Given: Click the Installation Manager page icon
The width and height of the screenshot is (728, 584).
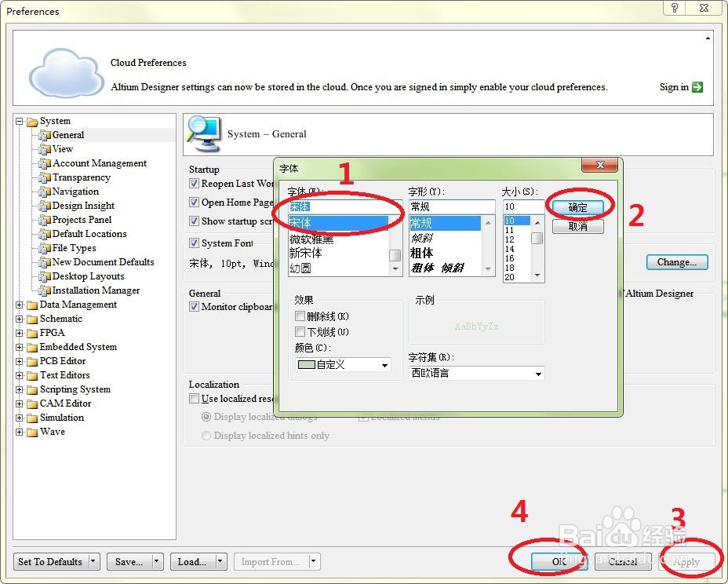Looking at the screenshot, I should (x=45, y=291).
